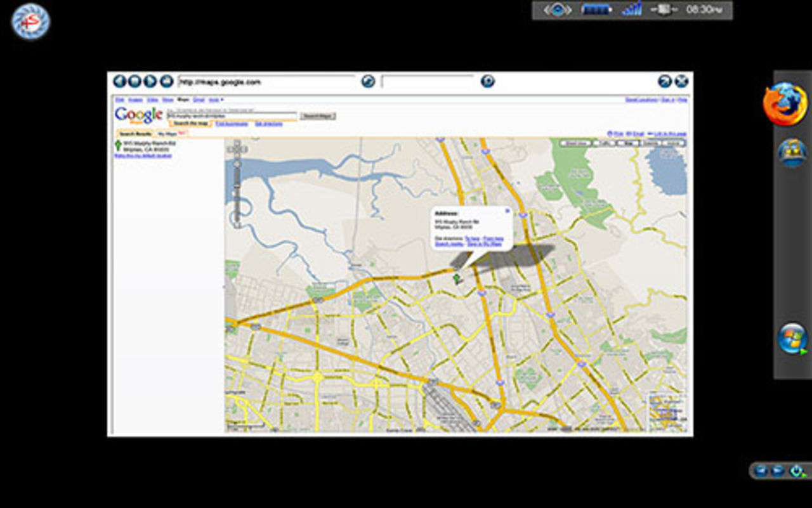Close the address info balloon
This screenshot has height=508, width=812.
tap(507, 211)
